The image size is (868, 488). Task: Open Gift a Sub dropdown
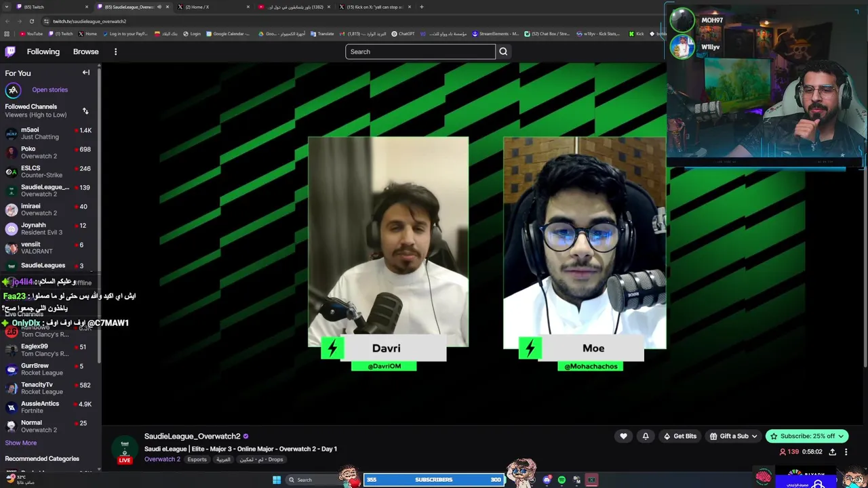(733, 436)
